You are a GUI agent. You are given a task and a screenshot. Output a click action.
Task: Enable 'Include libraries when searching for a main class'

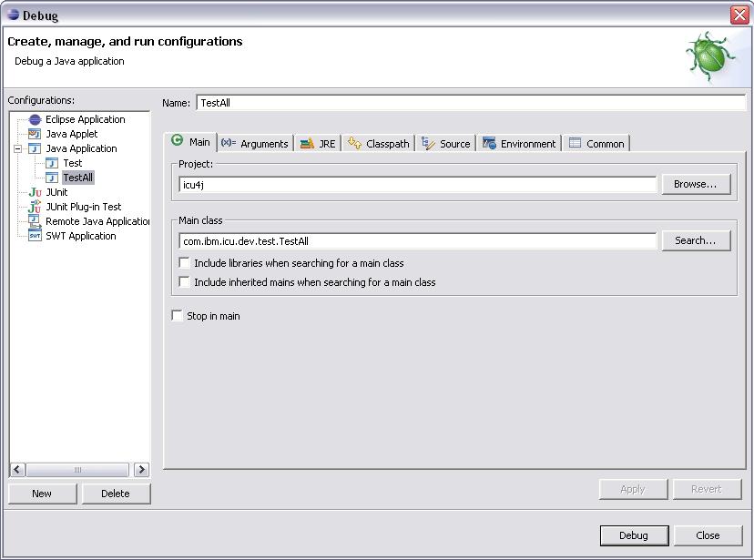185,262
